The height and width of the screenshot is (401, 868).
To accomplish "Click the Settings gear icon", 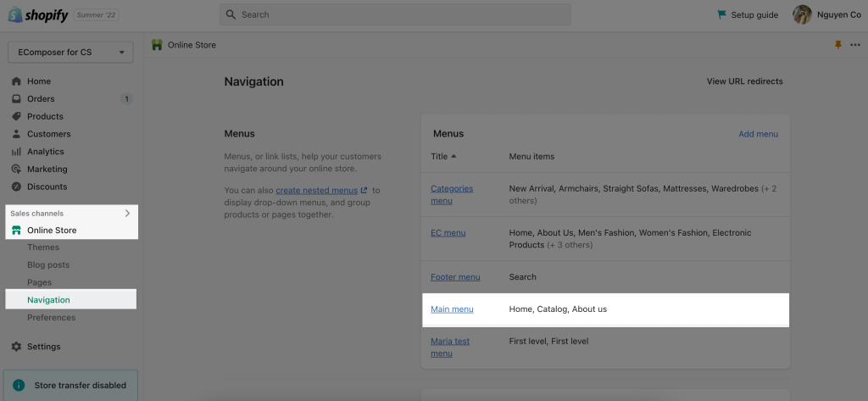I will (17, 347).
